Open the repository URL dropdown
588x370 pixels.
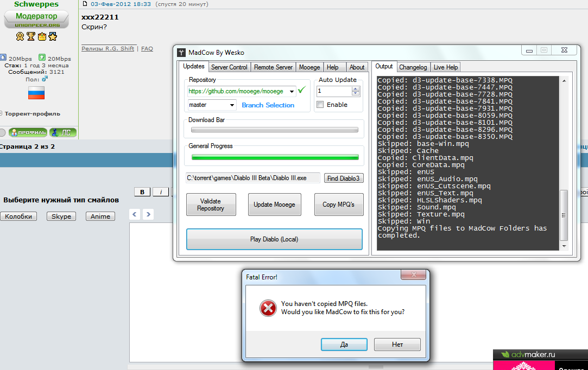click(292, 91)
